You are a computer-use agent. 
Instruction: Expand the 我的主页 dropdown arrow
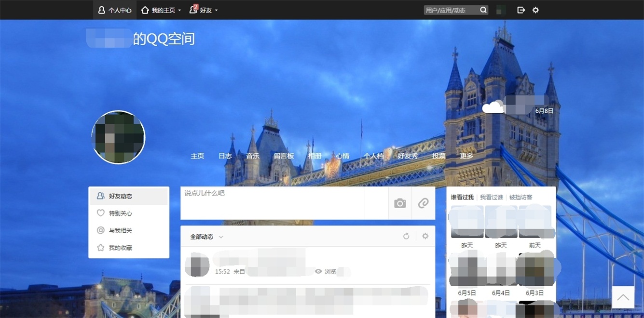pyautogui.click(x=179, y=10)
